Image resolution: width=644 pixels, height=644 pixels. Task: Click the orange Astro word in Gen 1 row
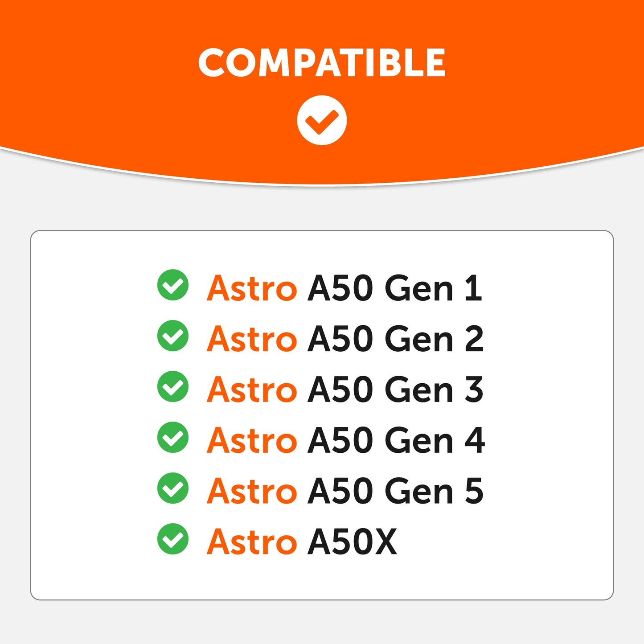pos(252,288)
